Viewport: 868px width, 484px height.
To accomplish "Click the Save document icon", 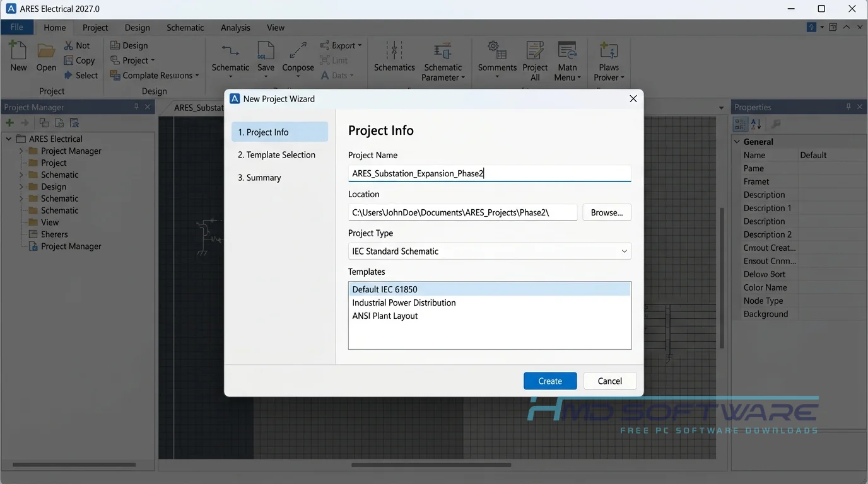I will click(266, 51).
